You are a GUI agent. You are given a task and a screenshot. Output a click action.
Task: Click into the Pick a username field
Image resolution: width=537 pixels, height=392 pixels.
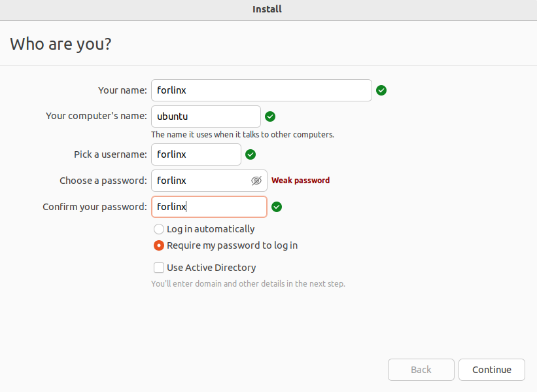(196, 154)
